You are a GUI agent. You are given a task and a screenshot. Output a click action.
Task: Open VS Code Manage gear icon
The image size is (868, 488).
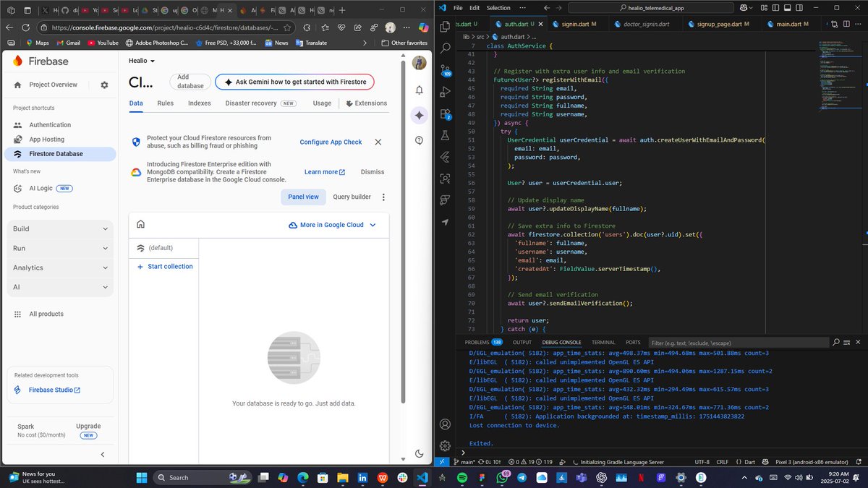[445, 446]
